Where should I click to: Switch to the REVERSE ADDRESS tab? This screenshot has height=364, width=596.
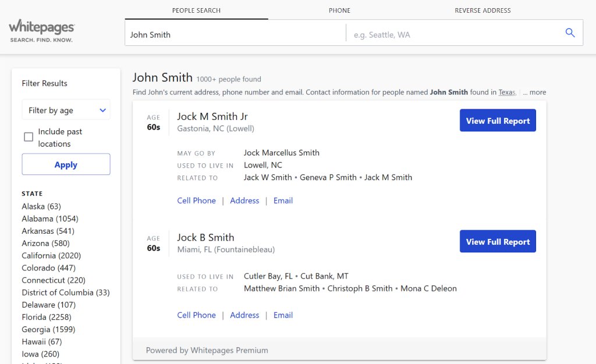[x=483, y=10]
